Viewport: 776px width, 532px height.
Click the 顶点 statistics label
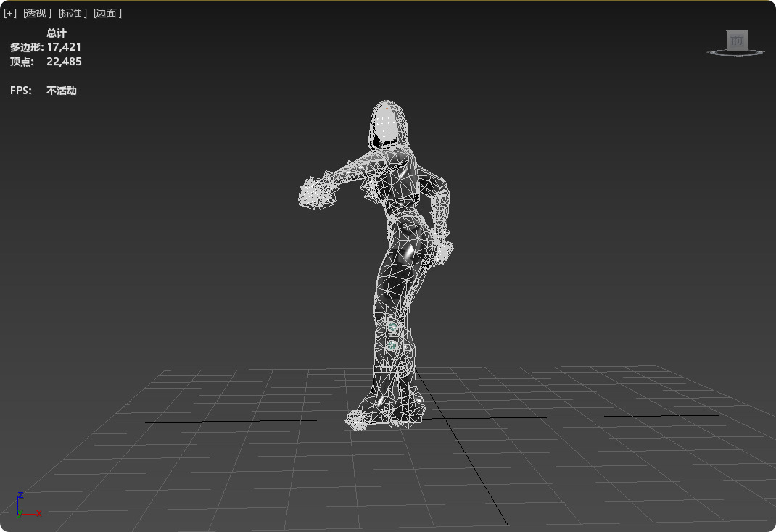(22, 62)
